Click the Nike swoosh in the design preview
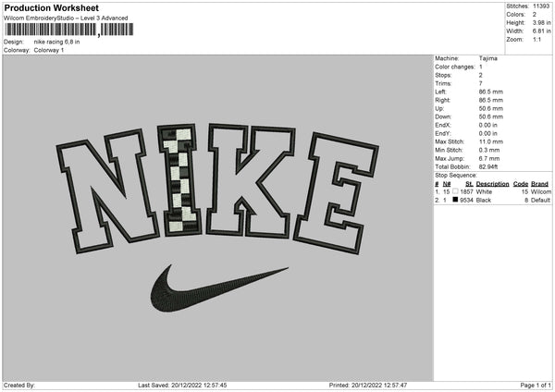The image size is (555, 392). 218,288
